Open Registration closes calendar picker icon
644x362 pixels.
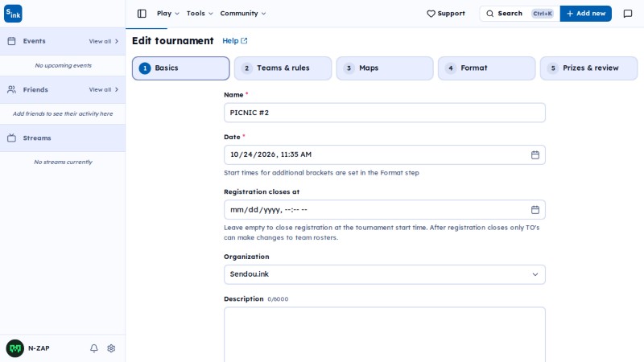pos(535,210)
